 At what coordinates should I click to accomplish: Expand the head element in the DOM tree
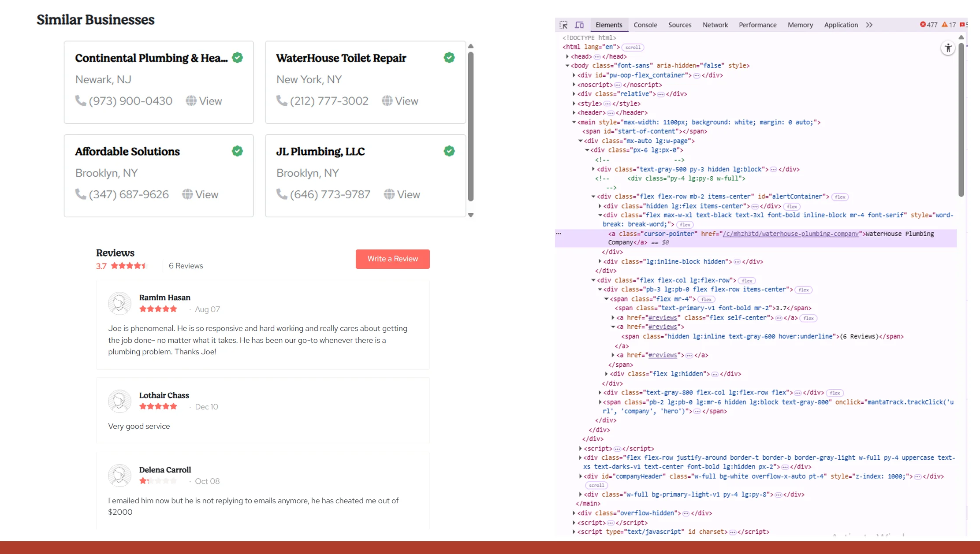pos(568,56)
